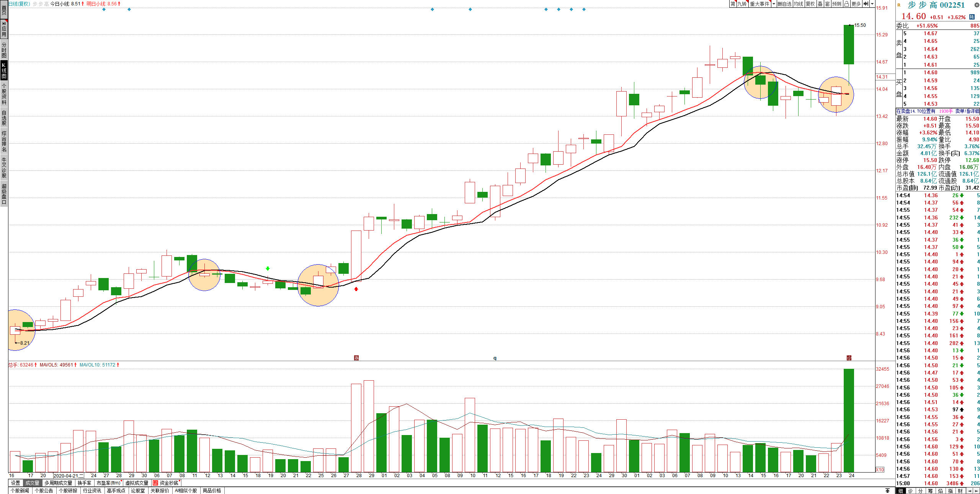Click the orange R margin-trading badge

point(899,5)
